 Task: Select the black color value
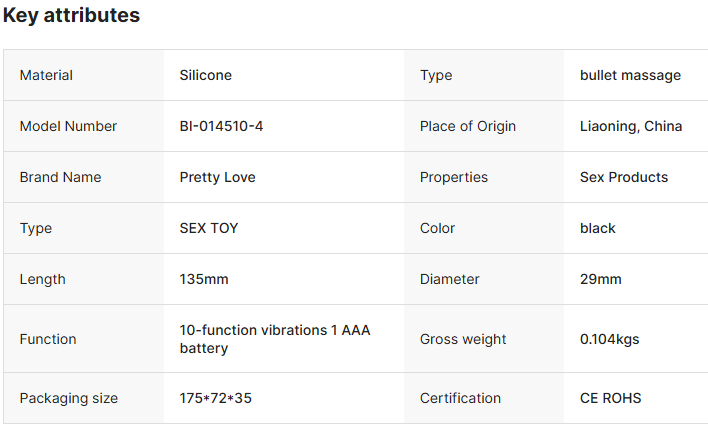click(598, 228)
